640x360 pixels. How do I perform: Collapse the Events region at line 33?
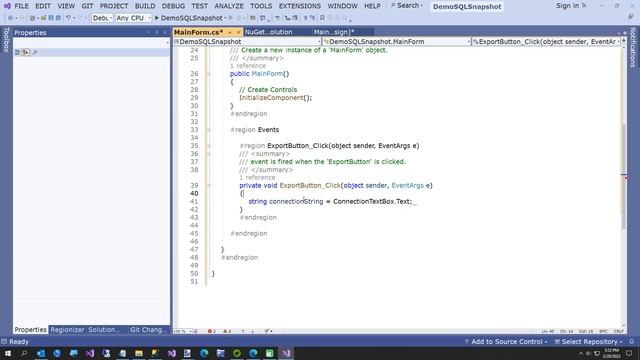[x=209, y=130]
